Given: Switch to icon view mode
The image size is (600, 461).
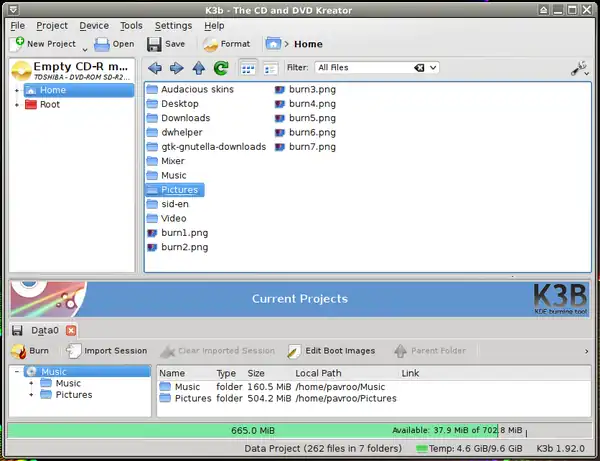Looking at the screenshot, I should tap(245, 68).
